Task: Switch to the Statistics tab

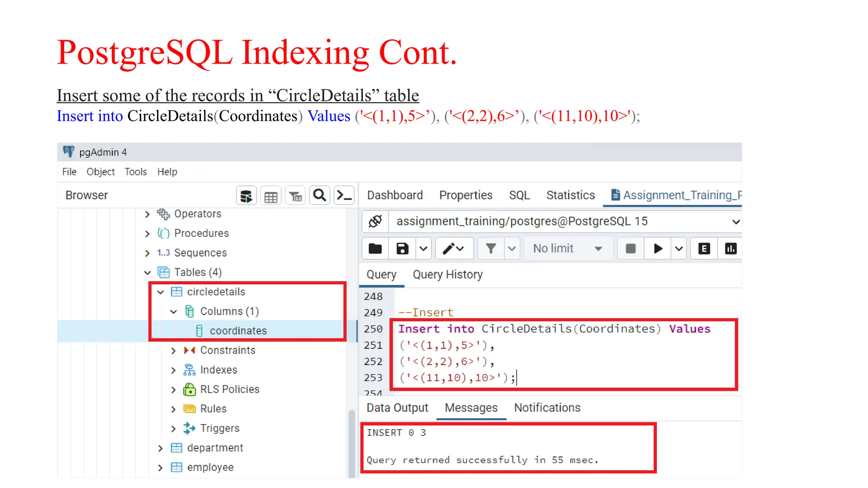Action: coord(570,195)
